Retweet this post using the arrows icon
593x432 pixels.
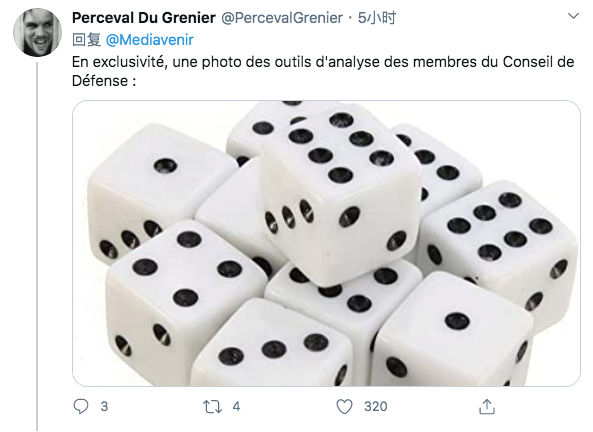click(212, 407)
